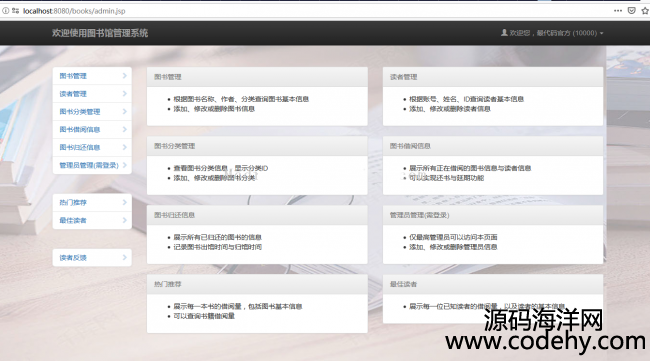
Task: Click the Save to Pocket icon
Action: 631,11
